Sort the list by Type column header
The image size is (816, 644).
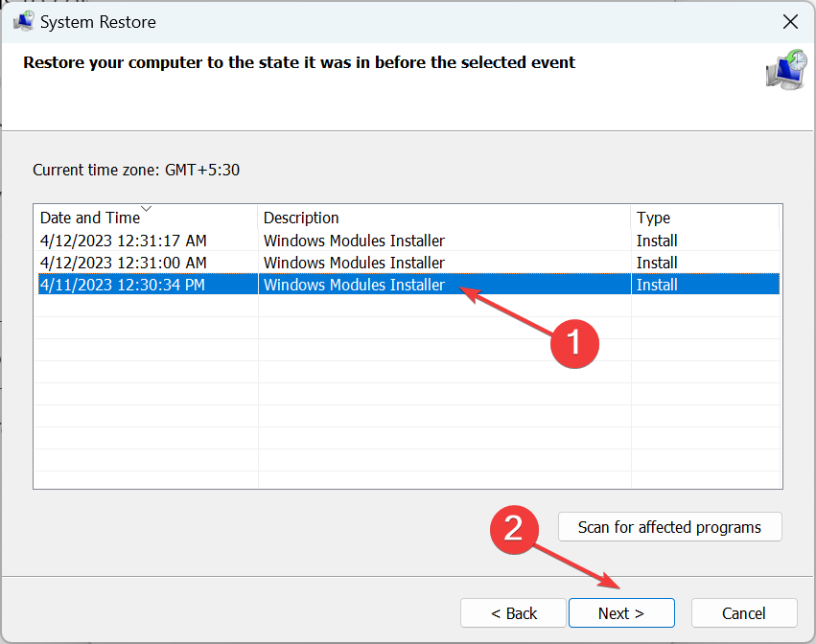point(653,218)
